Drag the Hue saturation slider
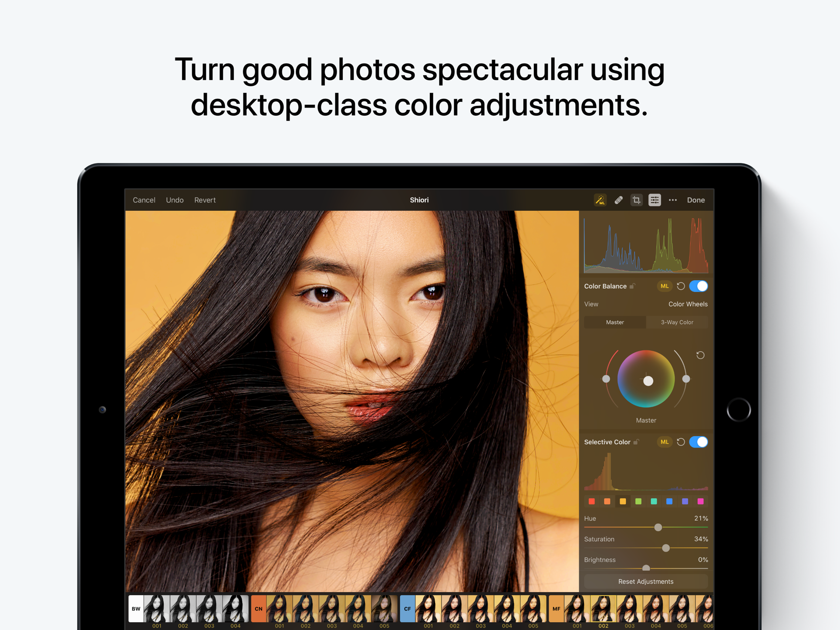The width and height of the screenshot is (840, 630). 658,528
